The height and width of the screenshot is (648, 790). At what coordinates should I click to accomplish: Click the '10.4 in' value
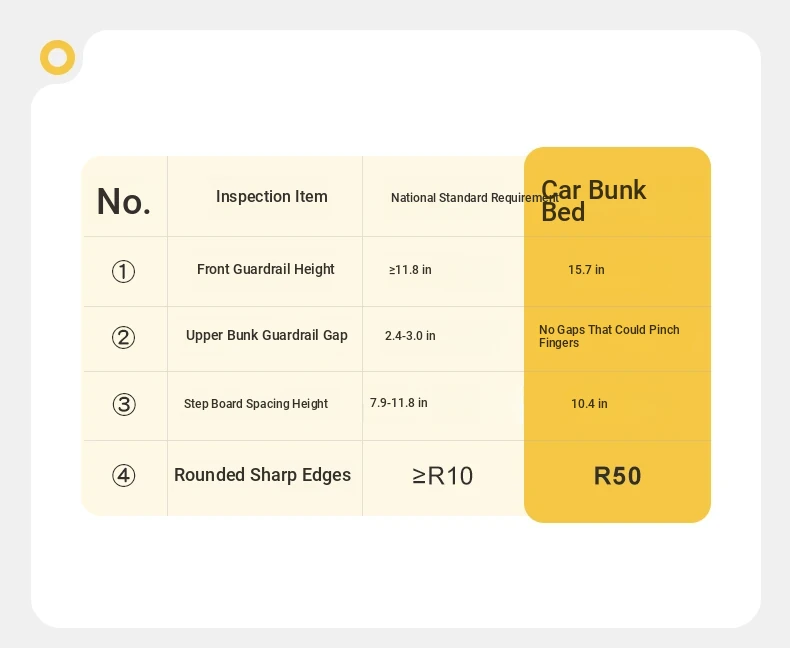tap(589, 404)
